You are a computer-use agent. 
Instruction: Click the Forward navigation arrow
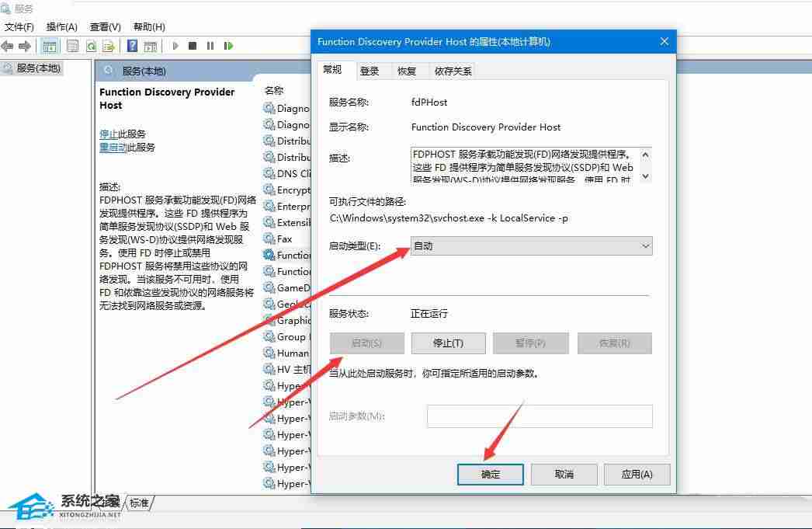[26, 45]
